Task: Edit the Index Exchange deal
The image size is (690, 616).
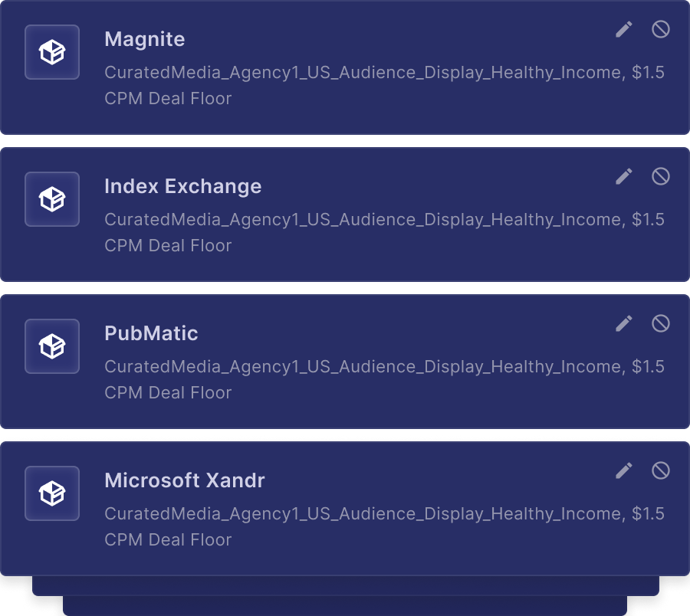Action: [x=624, y=176]
